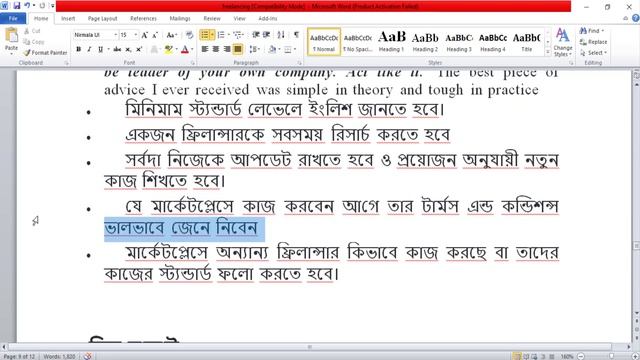The width and height of the screenshot is (640, 360).
Task: Click the Paste clipboard icon
Action: pos(11,36)
